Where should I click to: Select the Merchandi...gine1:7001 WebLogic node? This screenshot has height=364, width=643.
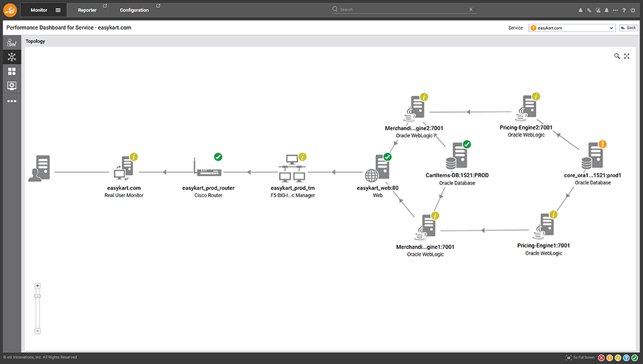425,227
